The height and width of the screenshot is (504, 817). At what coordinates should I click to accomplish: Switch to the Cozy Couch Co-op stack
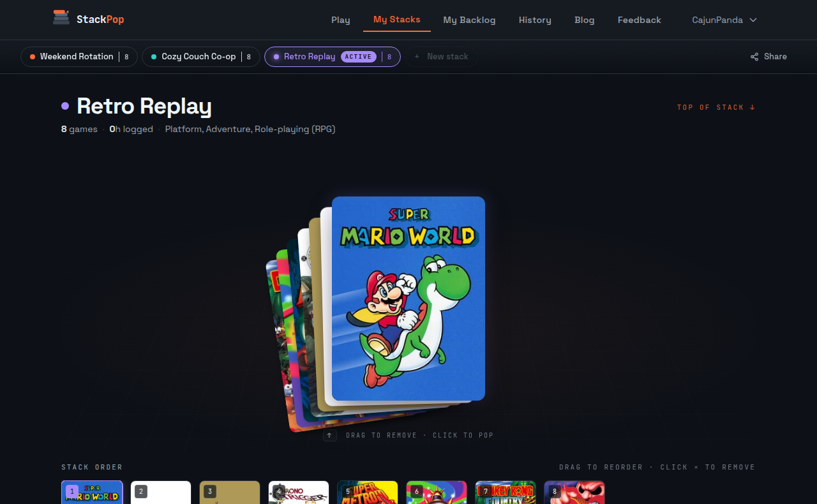coord(201,57)
